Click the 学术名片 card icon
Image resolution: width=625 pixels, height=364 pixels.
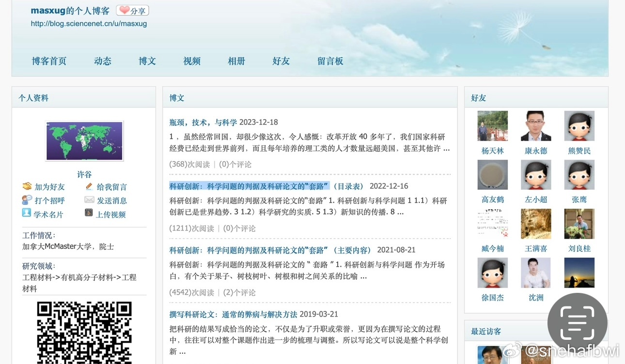pyautogui.click(x=26, y=212)
